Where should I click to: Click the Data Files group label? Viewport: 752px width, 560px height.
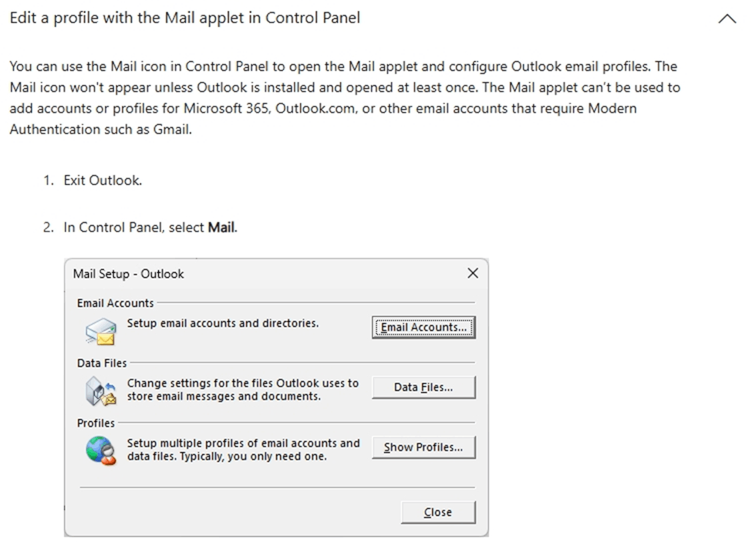point(101,363)
